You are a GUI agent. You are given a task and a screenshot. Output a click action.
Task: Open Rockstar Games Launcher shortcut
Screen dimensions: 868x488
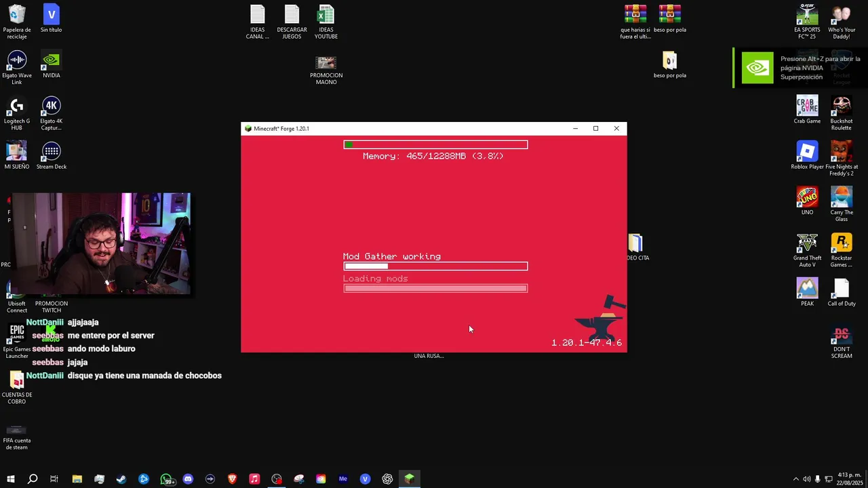pos(842,249)
